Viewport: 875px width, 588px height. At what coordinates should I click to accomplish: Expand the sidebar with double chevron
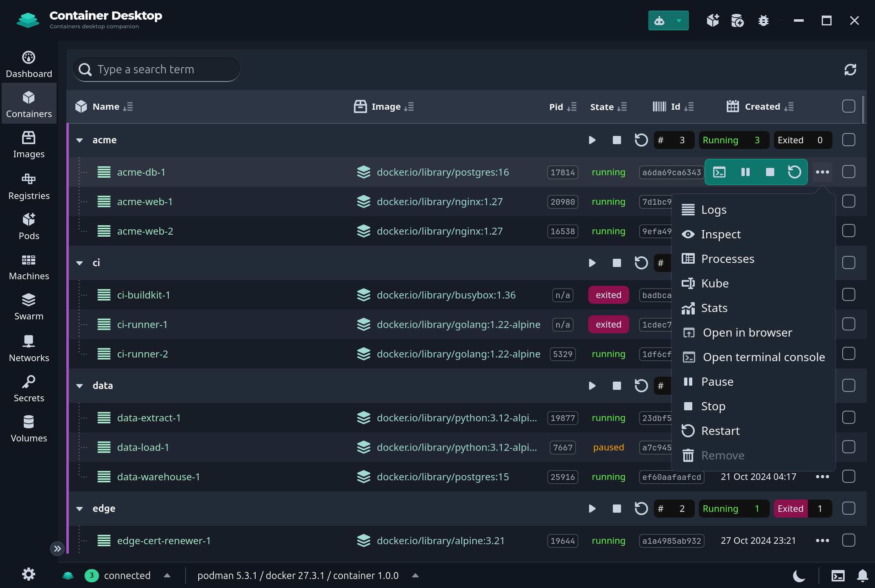tap(57, 549)
